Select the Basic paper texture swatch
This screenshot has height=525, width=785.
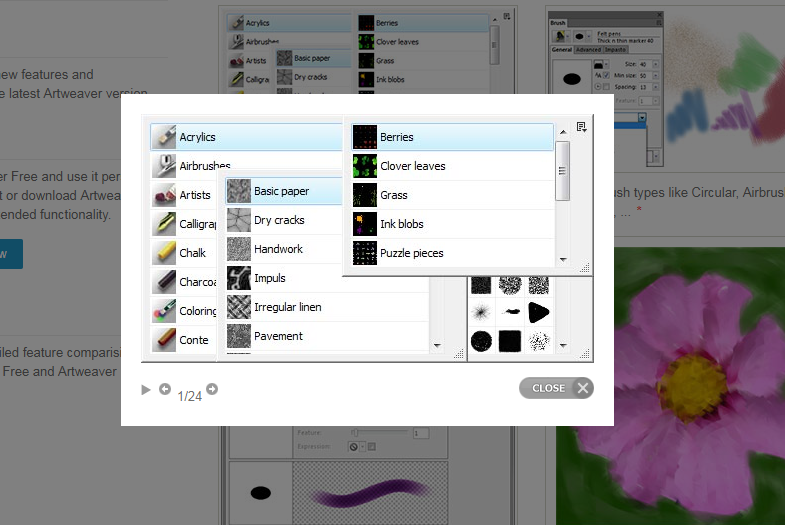point(239,191)
